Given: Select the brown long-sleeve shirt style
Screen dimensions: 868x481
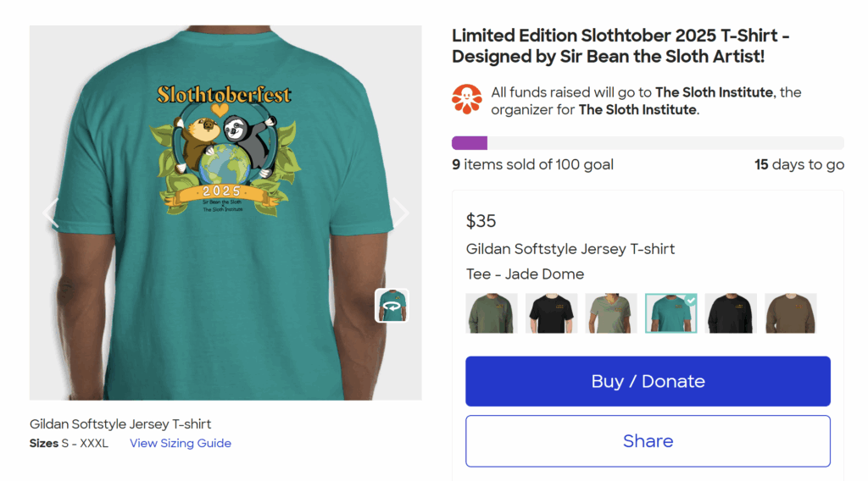Looking at the screenshot, I should [x=790, y=313].
